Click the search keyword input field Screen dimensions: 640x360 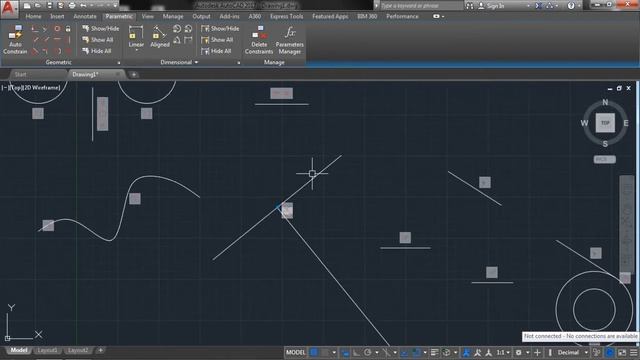click(x=421, y=6)
